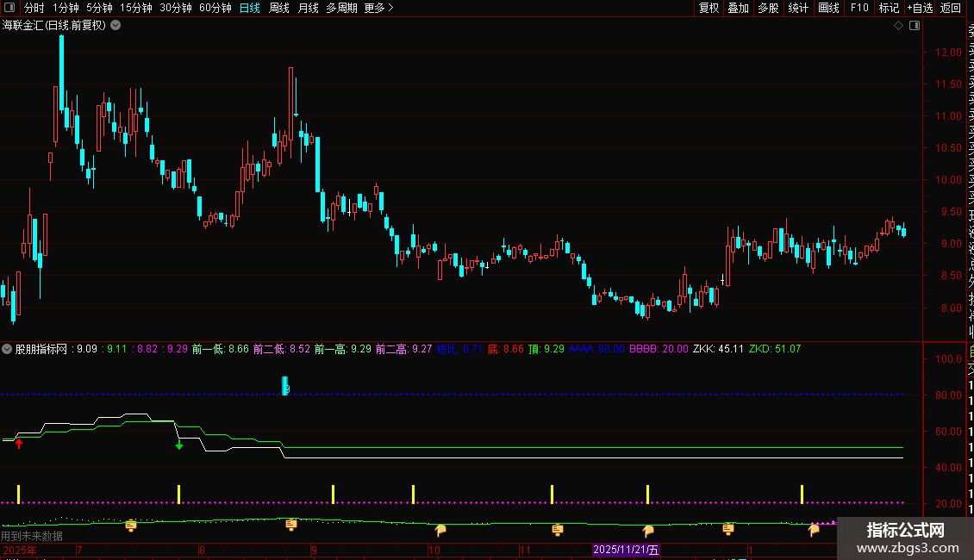
Task: Click the BBBB: 20.00 value
Action: click(659, 349)
